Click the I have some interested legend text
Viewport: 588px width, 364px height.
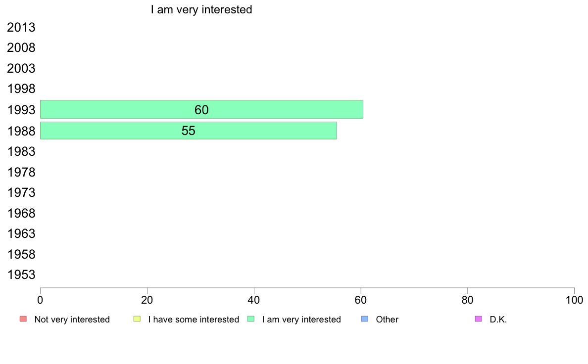[194, 319]
